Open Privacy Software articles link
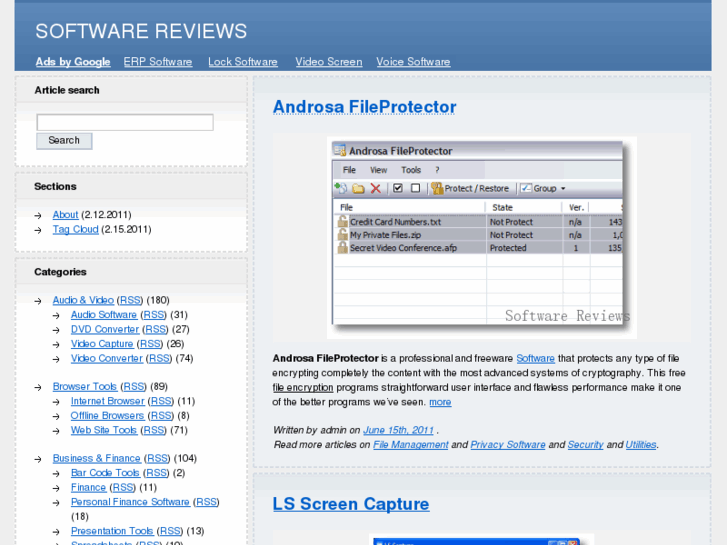 tap(508, 444)
